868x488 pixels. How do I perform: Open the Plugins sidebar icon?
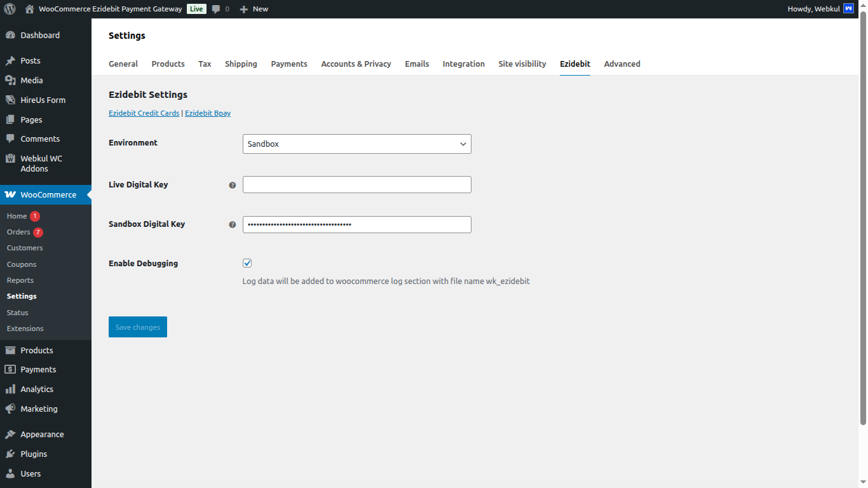(13, 454)
